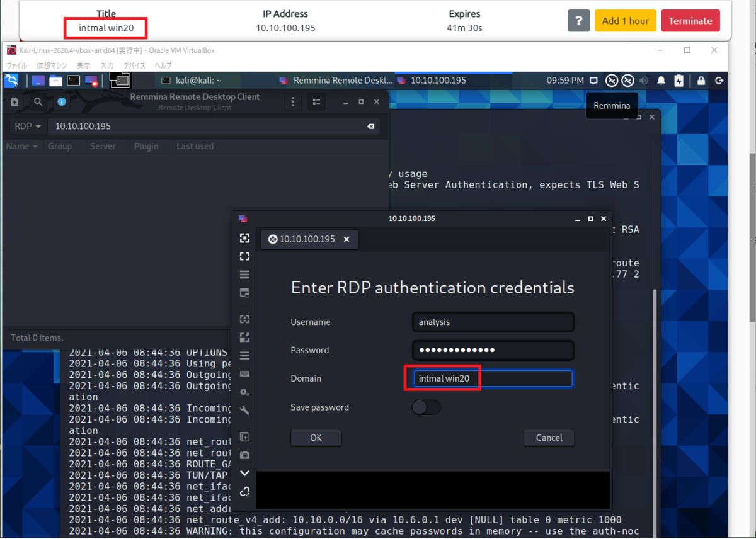Clear the quick connect address field

point(371,127)
